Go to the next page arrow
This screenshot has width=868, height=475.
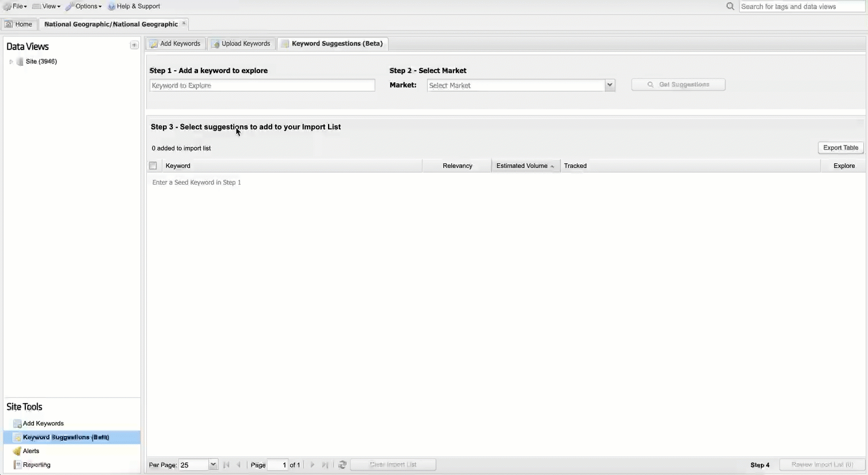[x=313, y=465]
